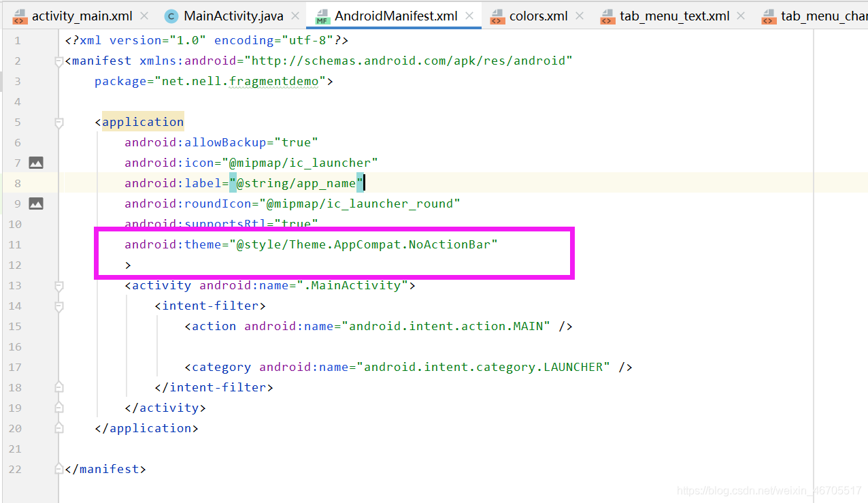Click the android:theme attribute name
868x503 pixels.
(173, 244)
